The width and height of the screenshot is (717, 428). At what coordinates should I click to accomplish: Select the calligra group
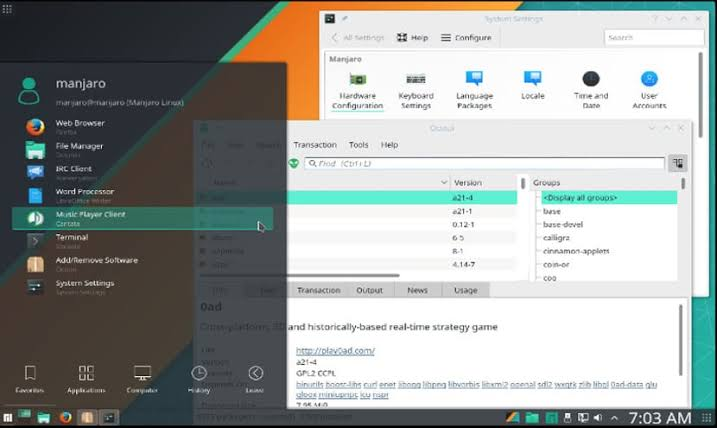pos(556,238)
